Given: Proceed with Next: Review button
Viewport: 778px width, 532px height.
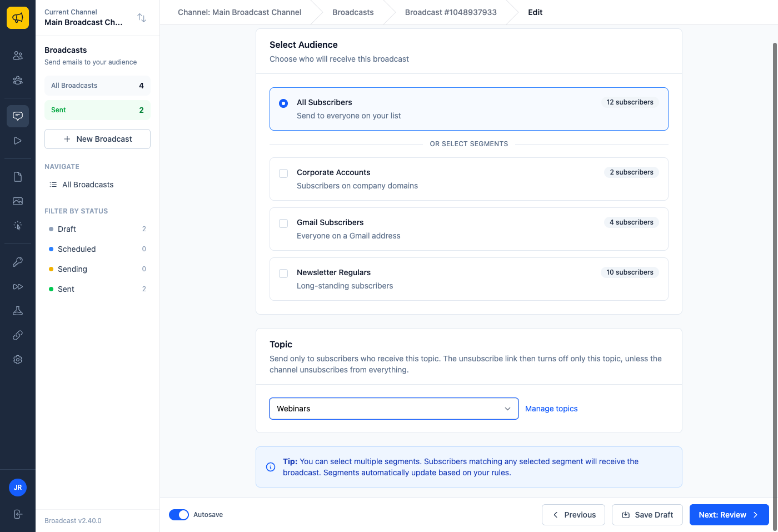Looking at the screenshot, I should pyautogui.click(x=729, y=515).
